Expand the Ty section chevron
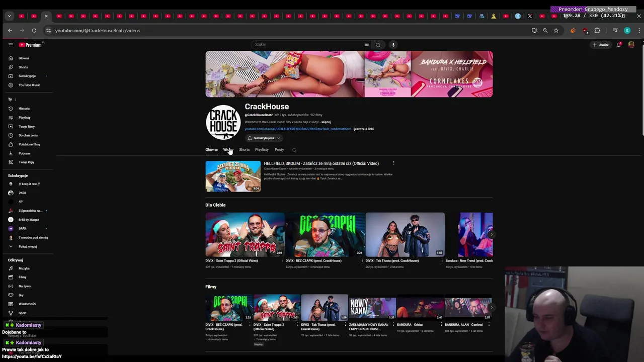Screen dimensions: 644x362 16,100
